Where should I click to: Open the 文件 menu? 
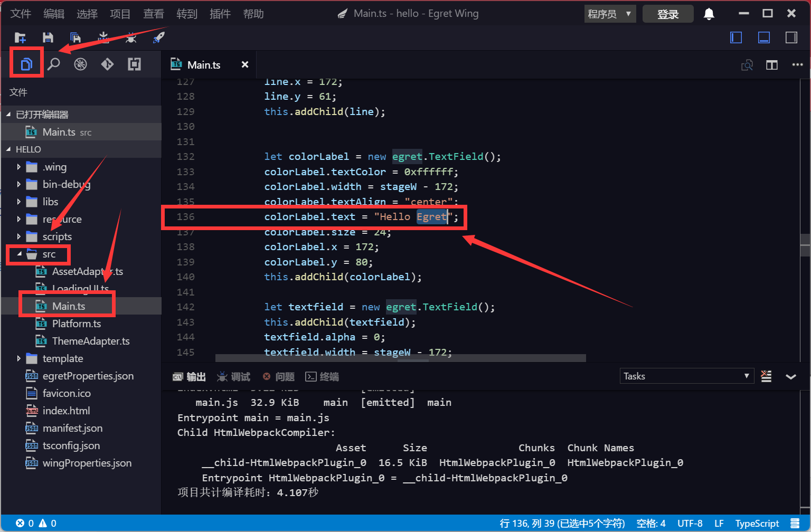21,14
